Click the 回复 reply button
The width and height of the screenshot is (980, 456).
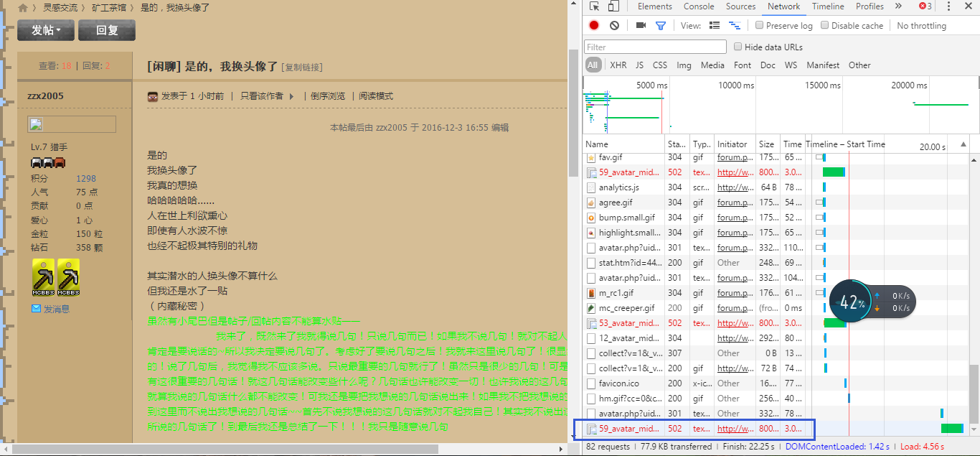pyautogui.click(x=106, y=30)
